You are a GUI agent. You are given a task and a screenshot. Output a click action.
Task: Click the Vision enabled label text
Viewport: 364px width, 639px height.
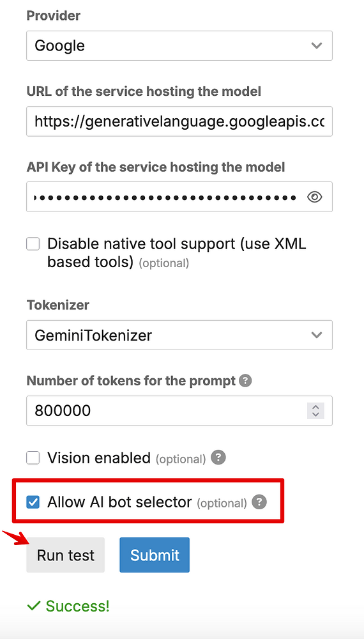click(99, 458)
